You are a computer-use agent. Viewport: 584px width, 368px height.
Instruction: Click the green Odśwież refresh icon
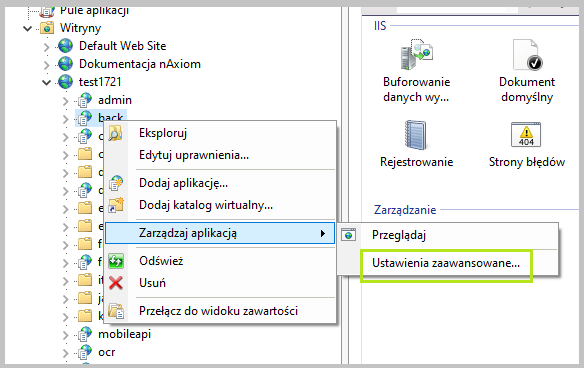pyautogui.click(x=116, y=261)
